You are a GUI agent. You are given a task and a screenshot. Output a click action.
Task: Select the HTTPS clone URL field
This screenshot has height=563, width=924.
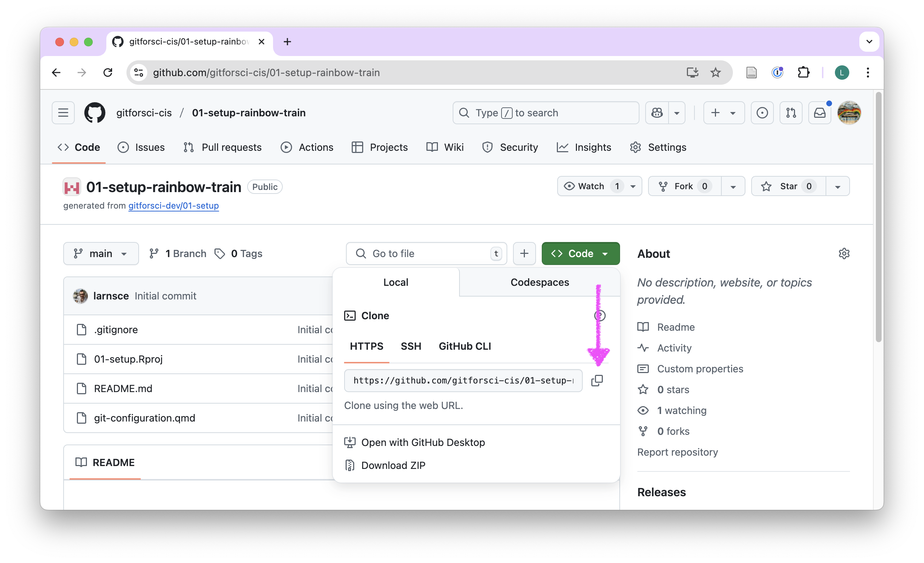click(x=463, y=381)
